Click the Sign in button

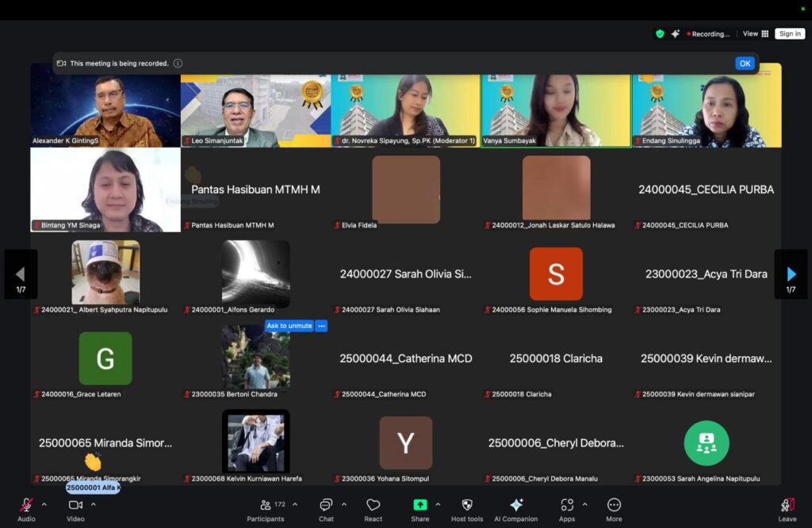[790, 34]
